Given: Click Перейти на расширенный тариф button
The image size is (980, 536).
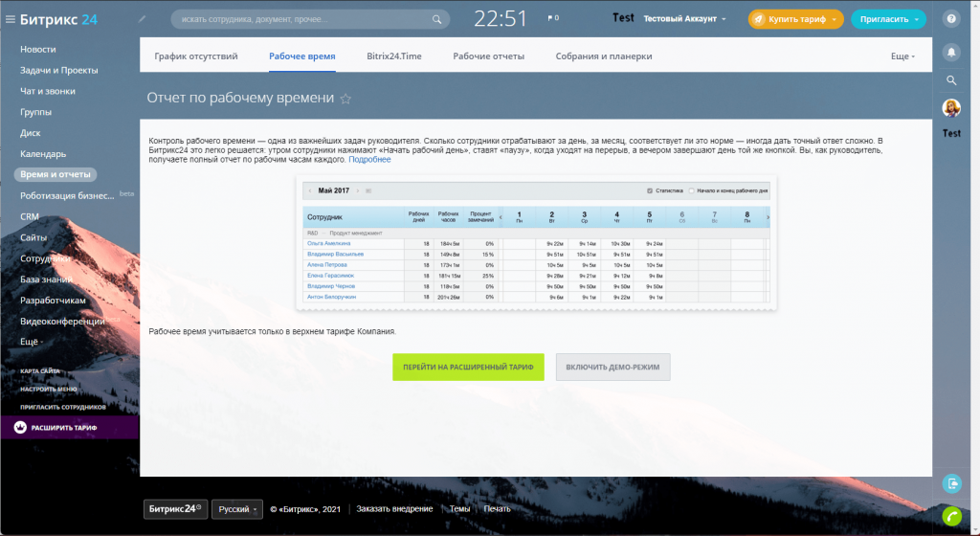Looking at the screenshot, I should 468,368.
